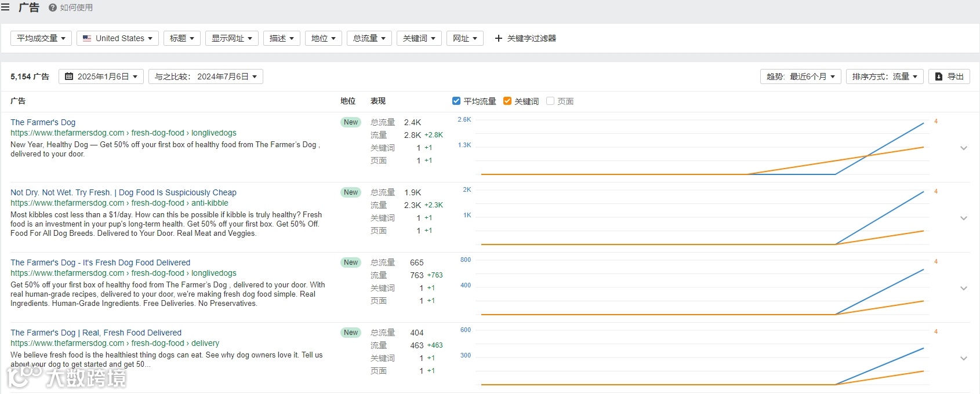This screenshot has height=394, width=980.
Task: Click the 地位 column header
Action: (348, 101)
